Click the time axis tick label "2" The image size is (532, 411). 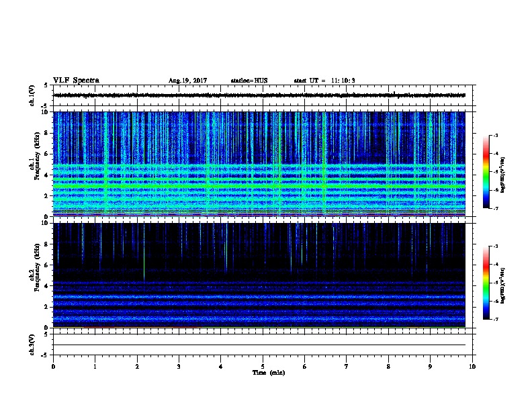pos(137,367)
